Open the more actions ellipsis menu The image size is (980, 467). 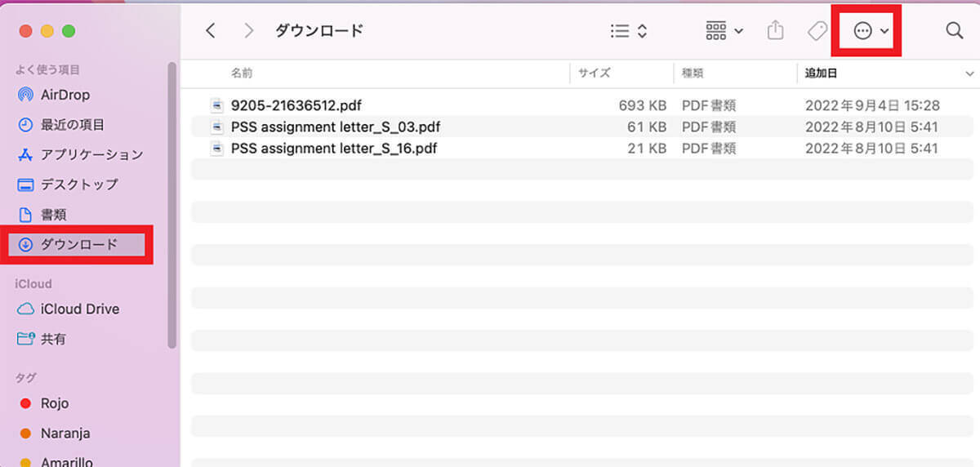[x=871, y=31]
